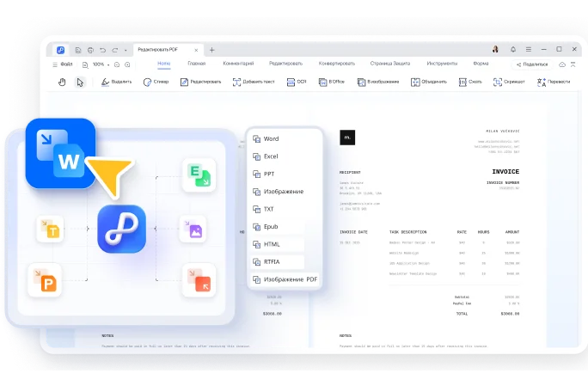Choose Word in the convert menu
The width and height of the screenshot is (588, 392).
pos(266,138)
